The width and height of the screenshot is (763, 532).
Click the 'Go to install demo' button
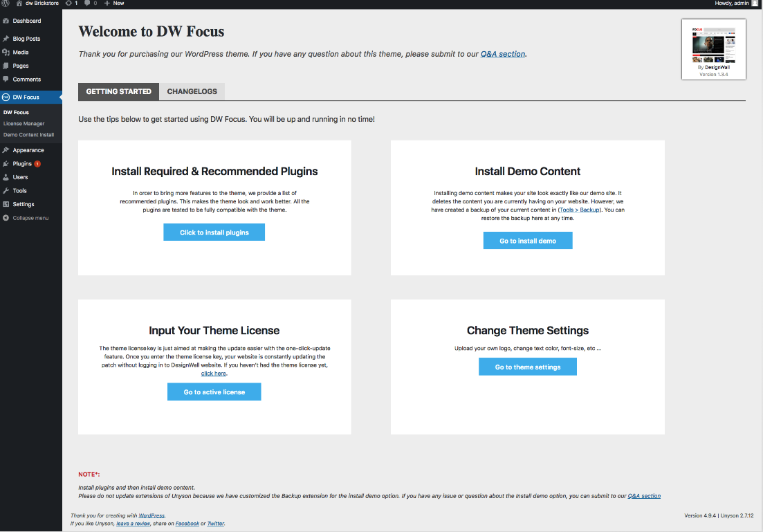click(x=528, y=241)
